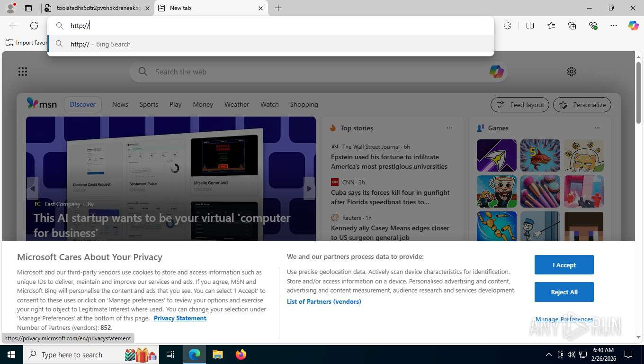This screenshot has width=644, height=364.
Task: Open the Manage Preferences link
Action: [x=564, y=319]
